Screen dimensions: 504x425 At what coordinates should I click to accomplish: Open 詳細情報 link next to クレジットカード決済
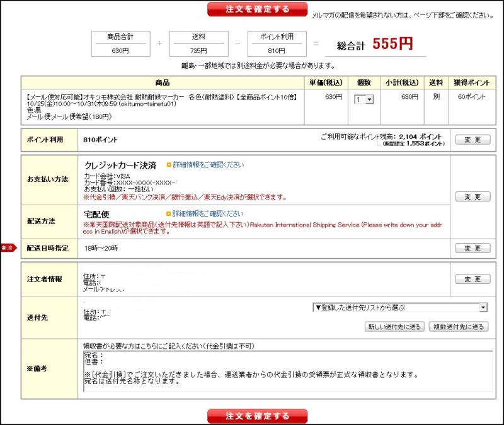pyautogui.click(x=208, y=165)
